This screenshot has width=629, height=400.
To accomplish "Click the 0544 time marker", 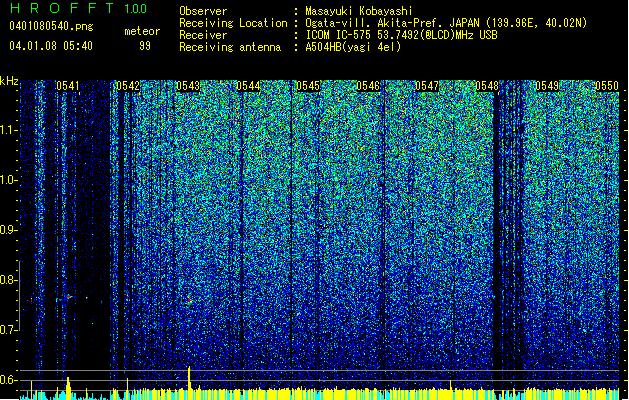I will click(x=248, y=86).
